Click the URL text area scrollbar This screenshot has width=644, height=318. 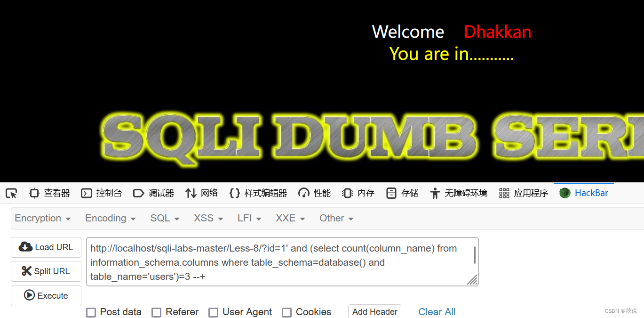click(475, 255)
